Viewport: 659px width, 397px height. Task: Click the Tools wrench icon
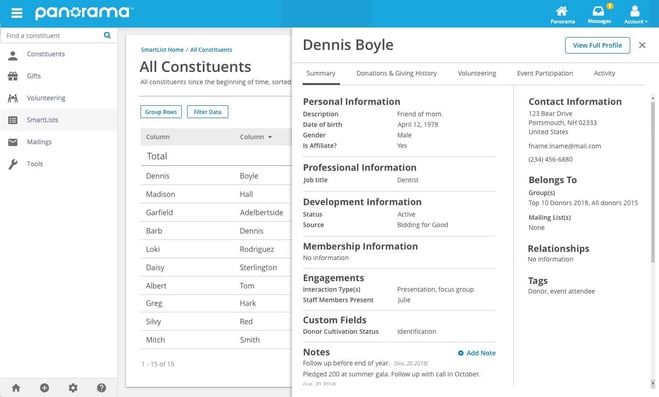[13, 164]
